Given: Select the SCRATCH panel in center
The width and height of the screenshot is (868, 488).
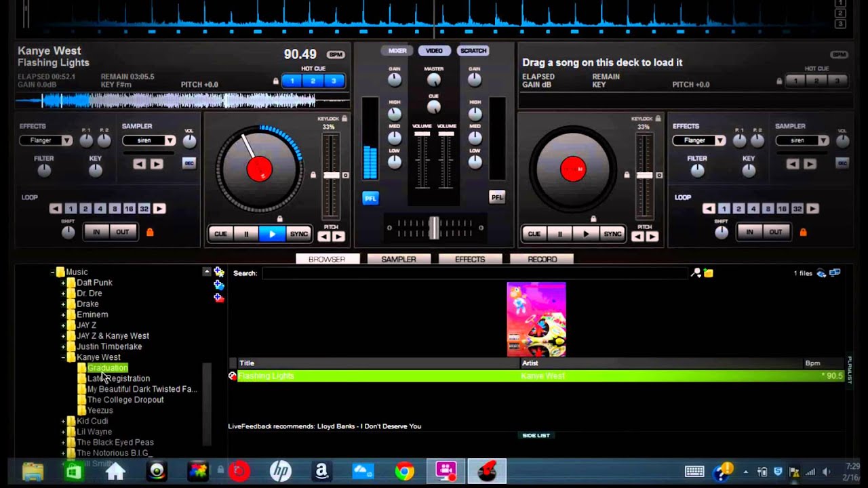Looking at the screenshot, I should pos(473,51).
